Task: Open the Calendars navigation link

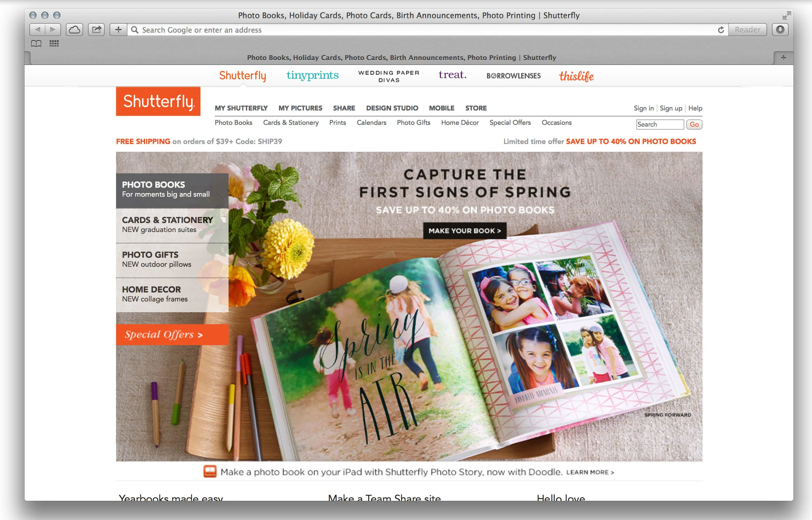Action: coord(372,123)
